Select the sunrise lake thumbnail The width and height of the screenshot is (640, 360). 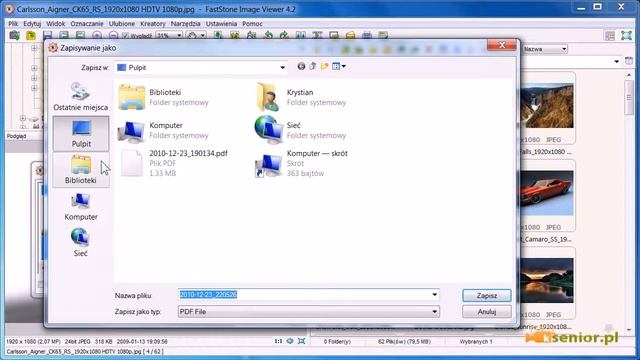tap(547, 280)
